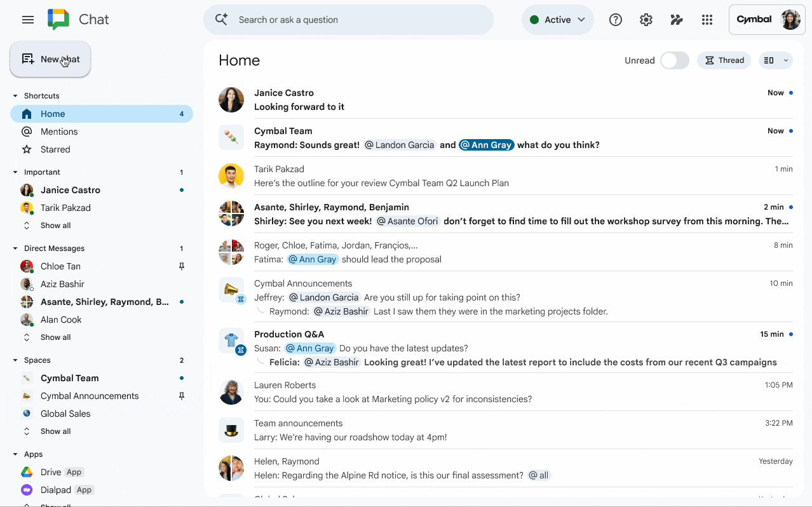812x507 pixels.
Task: Click the Help icon
Action: point(615,20)
